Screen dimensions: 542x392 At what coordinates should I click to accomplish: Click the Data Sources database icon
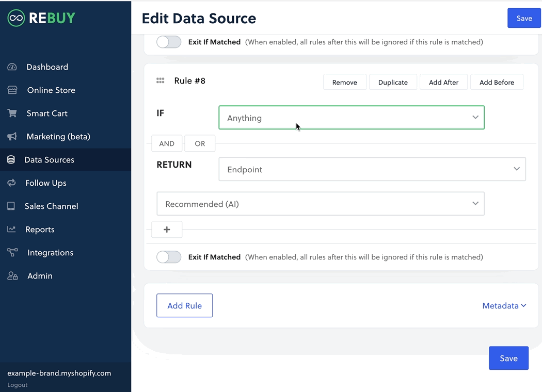[11, 159]
